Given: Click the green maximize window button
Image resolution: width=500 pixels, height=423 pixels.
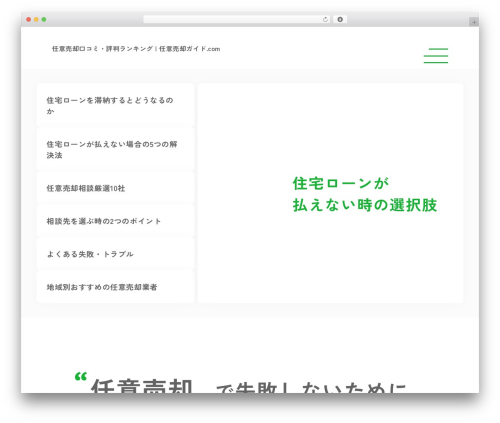Looking at the screenshot, I should pyautogui.click(x=44, y=20).
